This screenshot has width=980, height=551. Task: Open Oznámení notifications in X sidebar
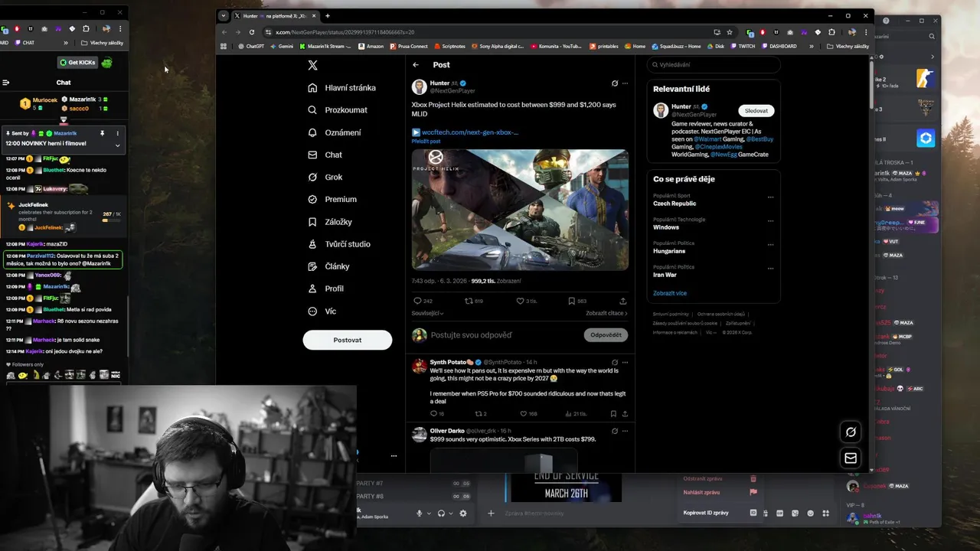pyautogui.click(x=335, y=132)
